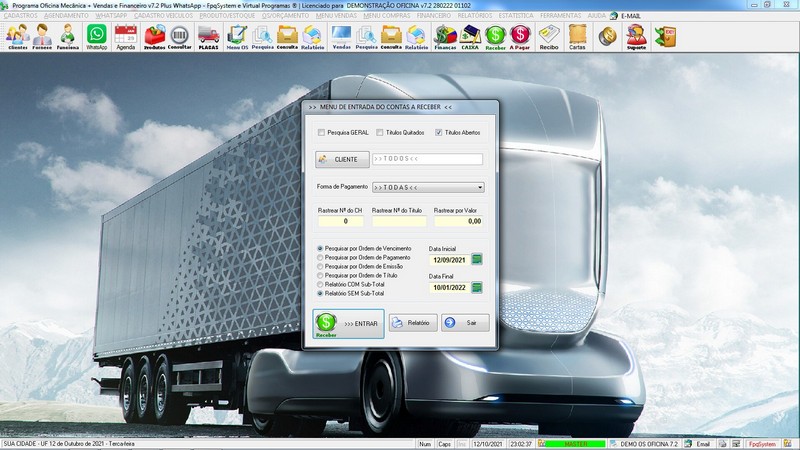Click the Pesquisa icon next to Menu OS
This screenshot has height=450, width=800.
[262, 37]
